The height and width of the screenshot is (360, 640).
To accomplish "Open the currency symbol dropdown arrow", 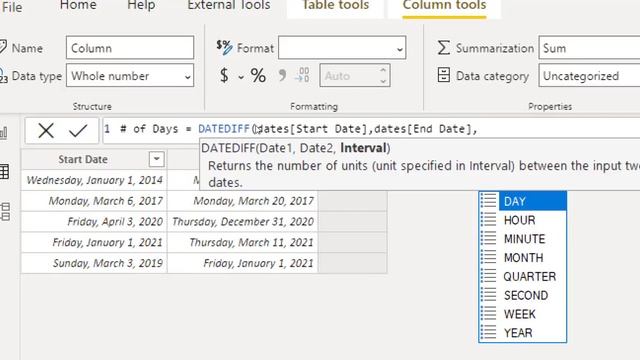I will pyautogui.click(x=241, y=77).
